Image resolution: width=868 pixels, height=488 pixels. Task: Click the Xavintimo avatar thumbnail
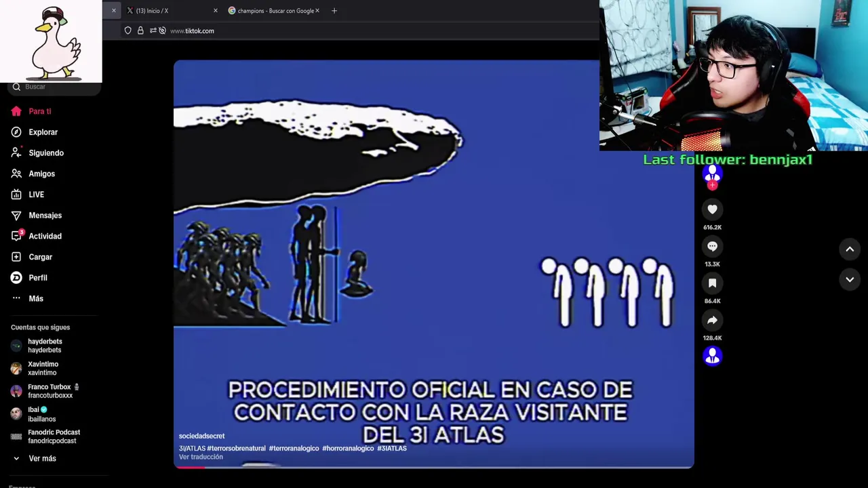pyautogui.click(x=16, y=369)
